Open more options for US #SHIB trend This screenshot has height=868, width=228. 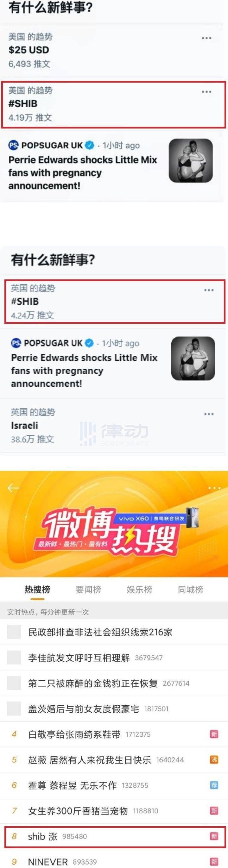[206, 92]
